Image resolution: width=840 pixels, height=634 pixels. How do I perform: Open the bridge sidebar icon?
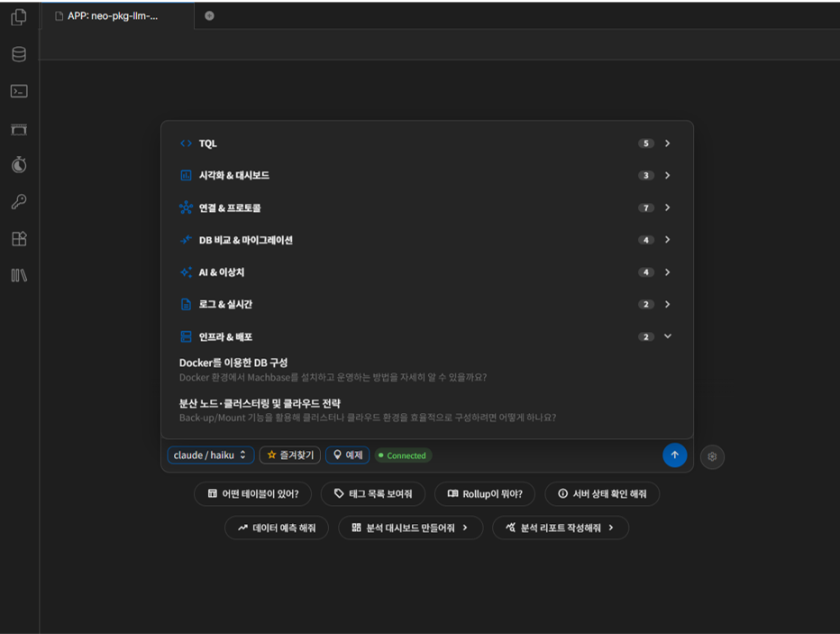[x=19, y=129]
